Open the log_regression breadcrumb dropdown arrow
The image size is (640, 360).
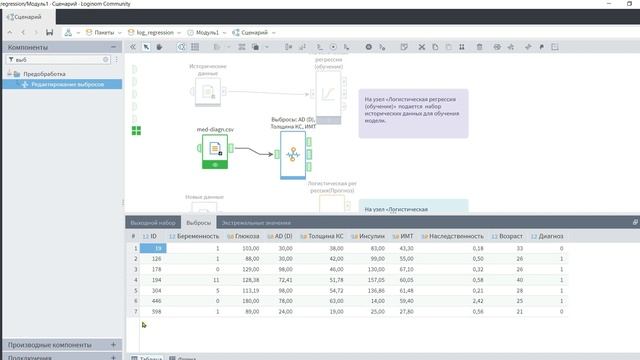tap(179, 33)
